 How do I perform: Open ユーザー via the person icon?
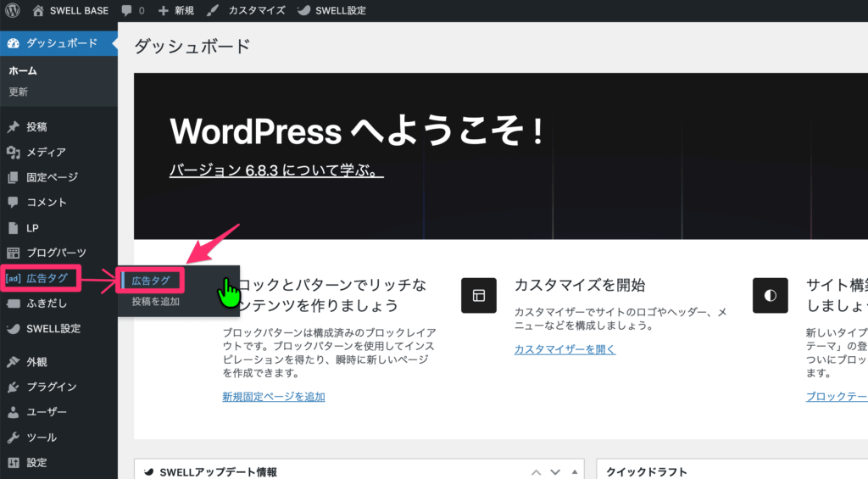click(x=13, y=413)
